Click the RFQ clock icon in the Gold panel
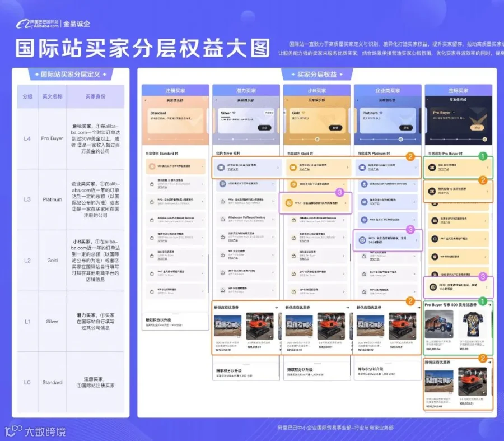The width and height of the screenshot is (504, 441). pyautogui.click(x=289, y=203)
